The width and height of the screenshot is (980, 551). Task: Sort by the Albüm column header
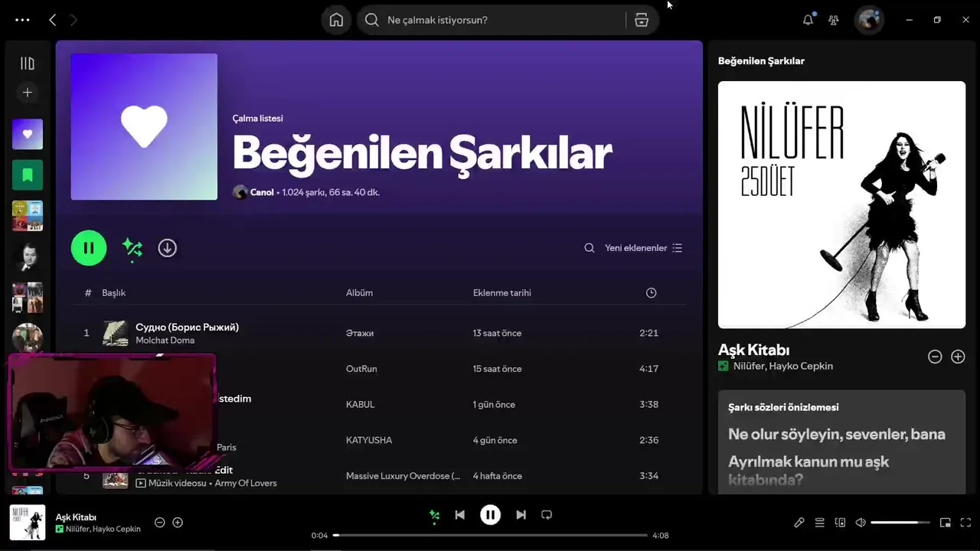click(x=359, y=292)
